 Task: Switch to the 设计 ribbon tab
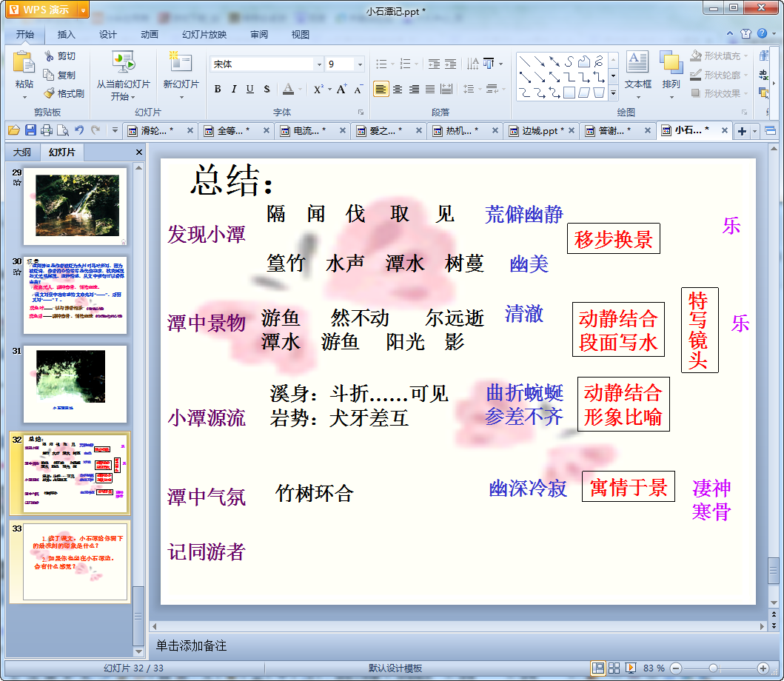107,35
